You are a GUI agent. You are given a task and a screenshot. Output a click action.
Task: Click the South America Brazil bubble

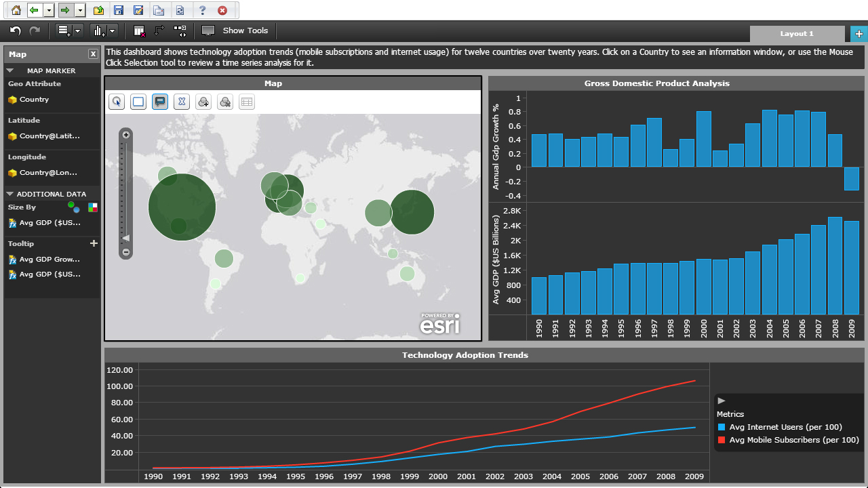pos(224,258)
